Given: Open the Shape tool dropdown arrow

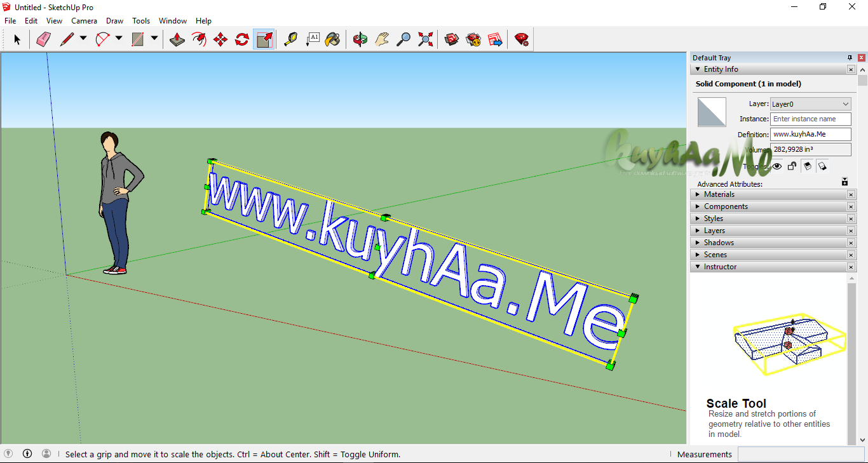Looking at the screenshot, I should [154, 39].
